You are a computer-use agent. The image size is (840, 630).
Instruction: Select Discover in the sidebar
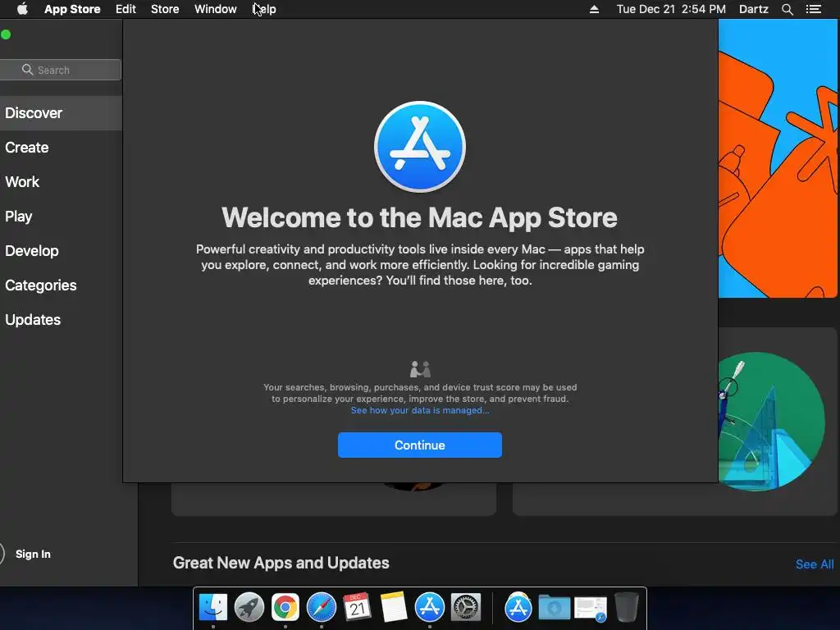tap(61, 113)
